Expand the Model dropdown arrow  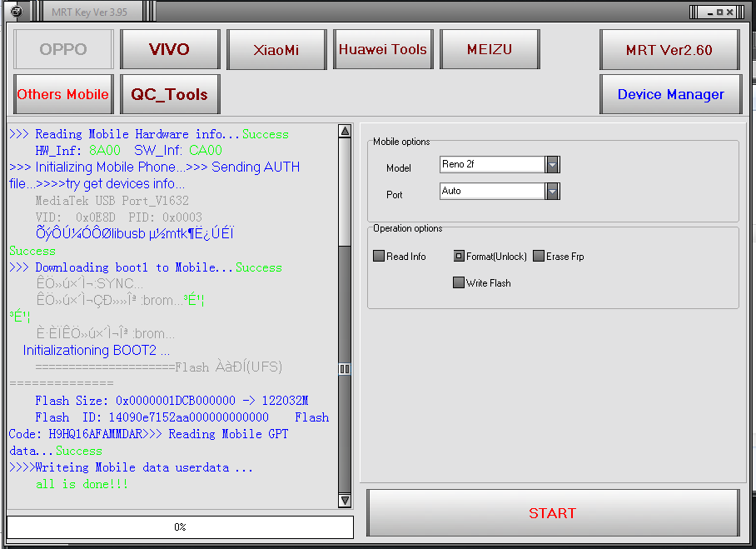[553, 164]
